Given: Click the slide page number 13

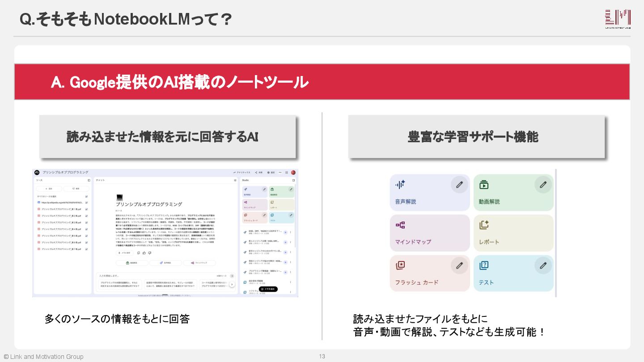Looking at the screenshot, I should pyautogui.click(x=322, y=356).
